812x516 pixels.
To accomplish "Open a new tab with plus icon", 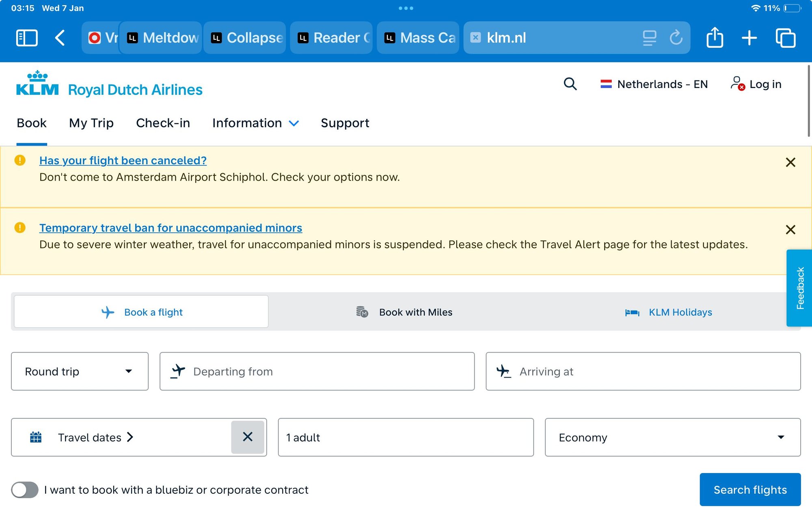I will tap(749, 38).
